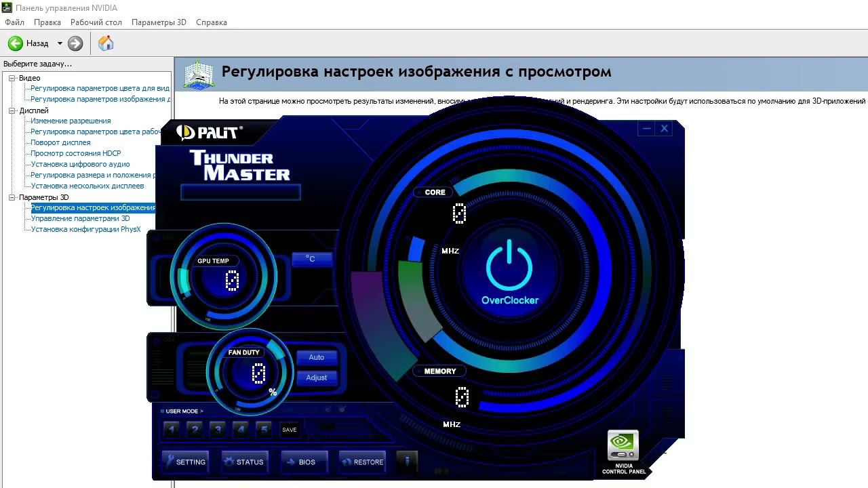Open the Справка menu
Screen dimensions: 868x488
click(x=212, y=22)
